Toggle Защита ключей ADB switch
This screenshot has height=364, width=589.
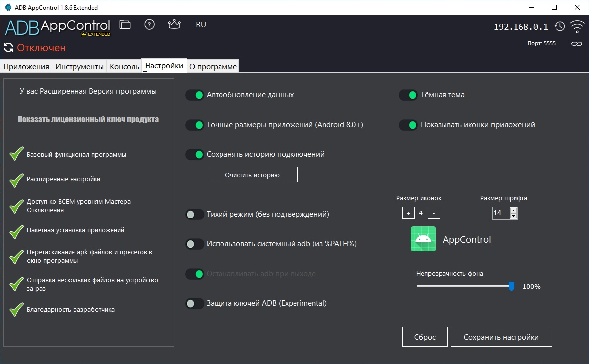tap(195, 303)
